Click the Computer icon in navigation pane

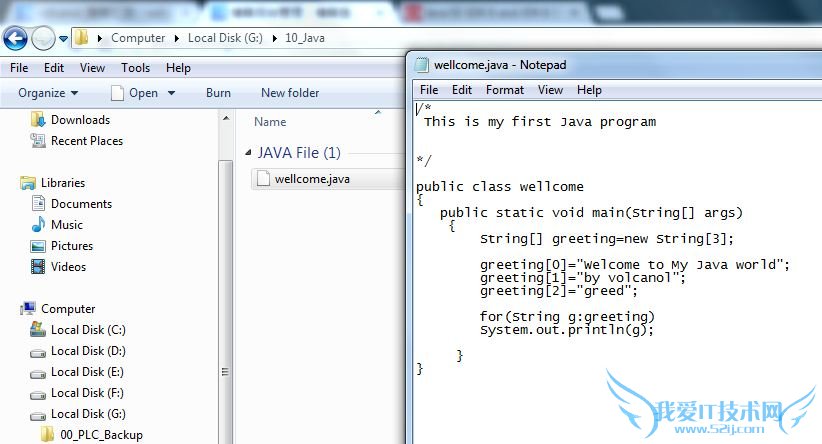28,309
